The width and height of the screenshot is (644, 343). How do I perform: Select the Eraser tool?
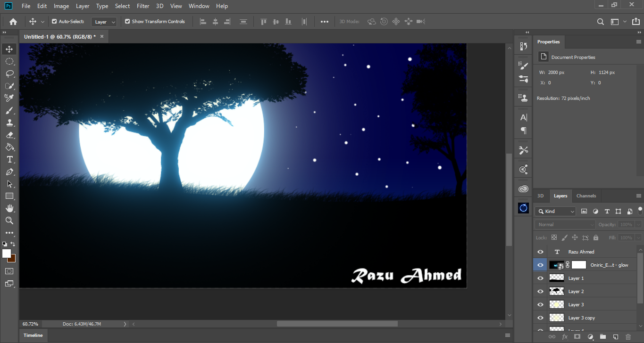tap(9, 135)
